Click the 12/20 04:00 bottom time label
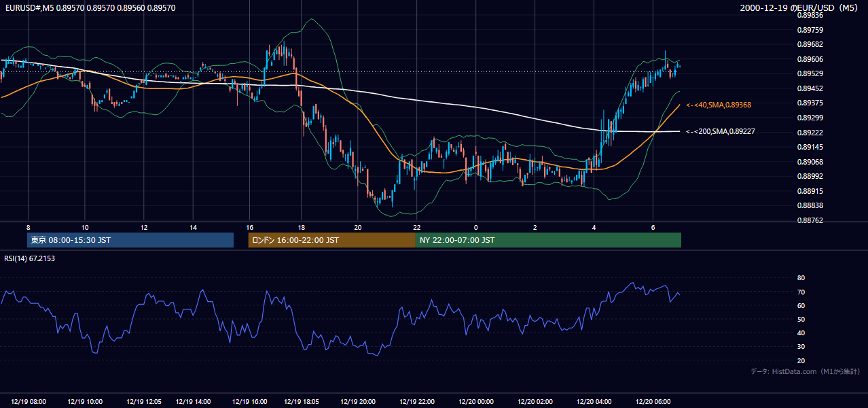 coord(594,402)
